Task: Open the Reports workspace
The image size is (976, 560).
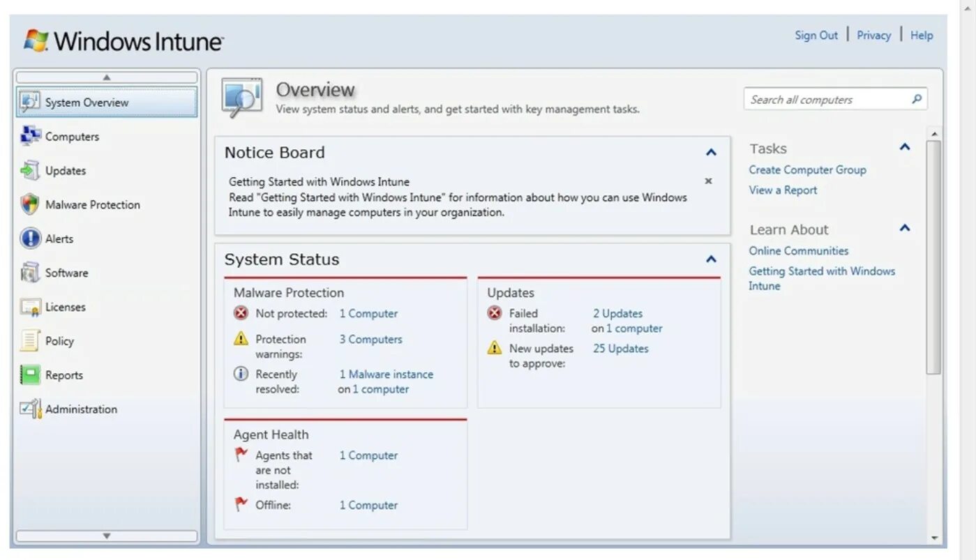Action: click(107, 376)
